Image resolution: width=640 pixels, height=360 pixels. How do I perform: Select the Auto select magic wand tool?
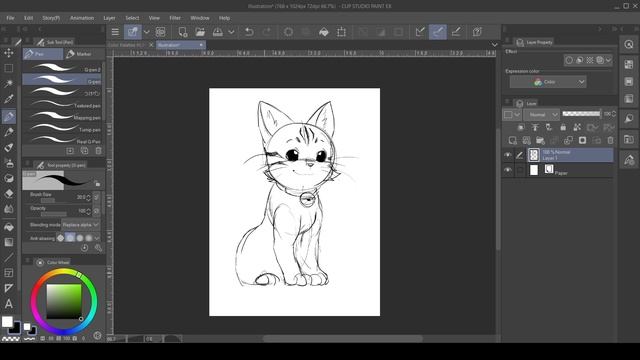click(9, 84)
